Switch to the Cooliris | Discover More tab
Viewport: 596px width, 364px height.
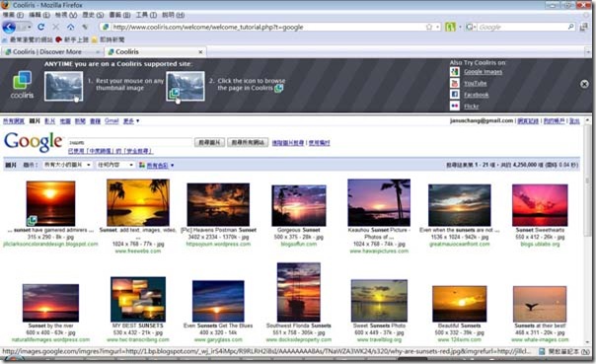tap(51, 51)
